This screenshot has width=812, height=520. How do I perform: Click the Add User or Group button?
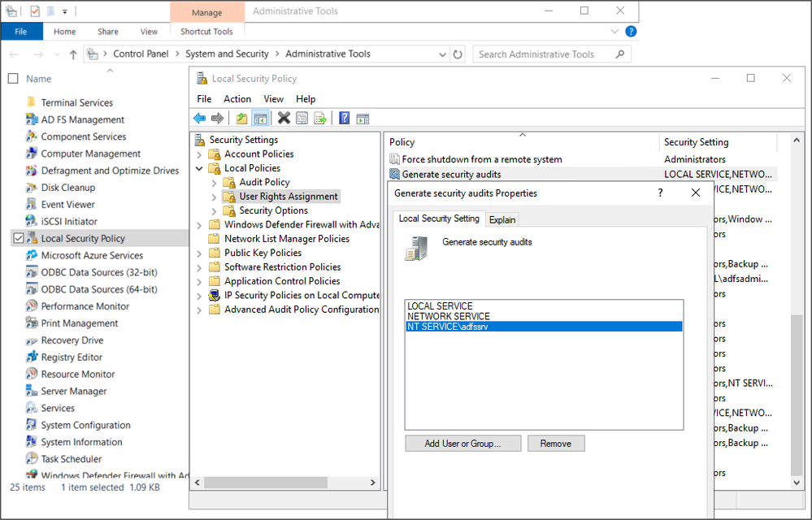(x=463, y=444)
